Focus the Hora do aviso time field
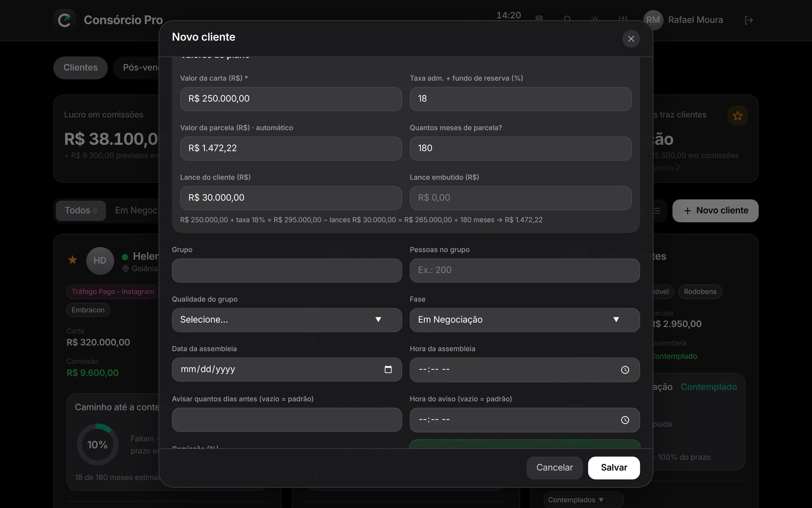The width and height of the screenshot is (812, 508). point(525,420)
